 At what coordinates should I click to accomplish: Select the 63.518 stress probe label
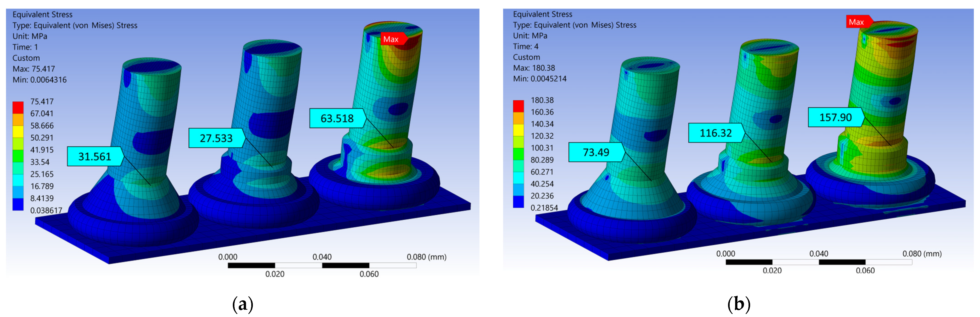[337, 119]
